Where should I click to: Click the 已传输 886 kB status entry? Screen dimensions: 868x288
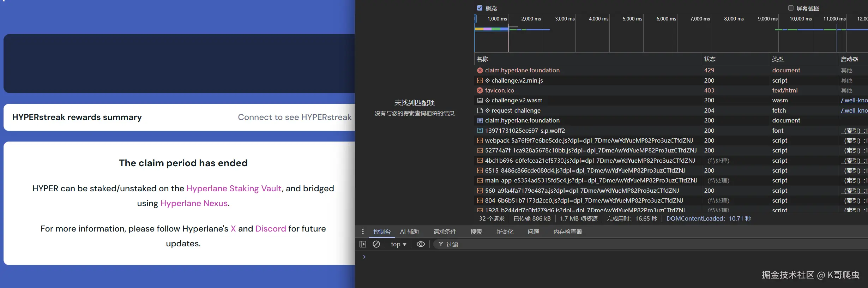532,218
